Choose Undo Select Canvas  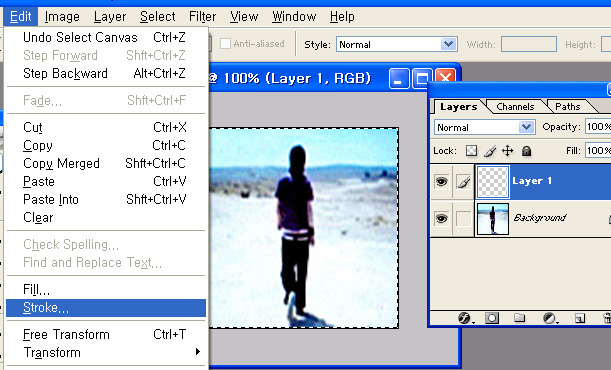(x=106, y=37)
